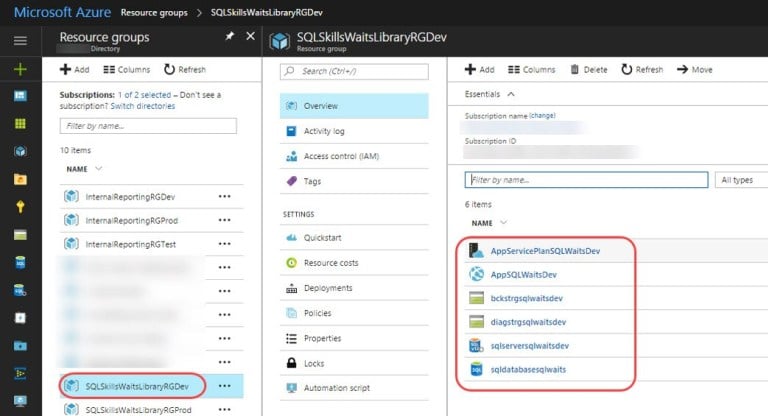Add a resource to SQLSkillsWaitsLibraryRGDev
The height and width of the screenshot is (416, 768).
[480, 70]
